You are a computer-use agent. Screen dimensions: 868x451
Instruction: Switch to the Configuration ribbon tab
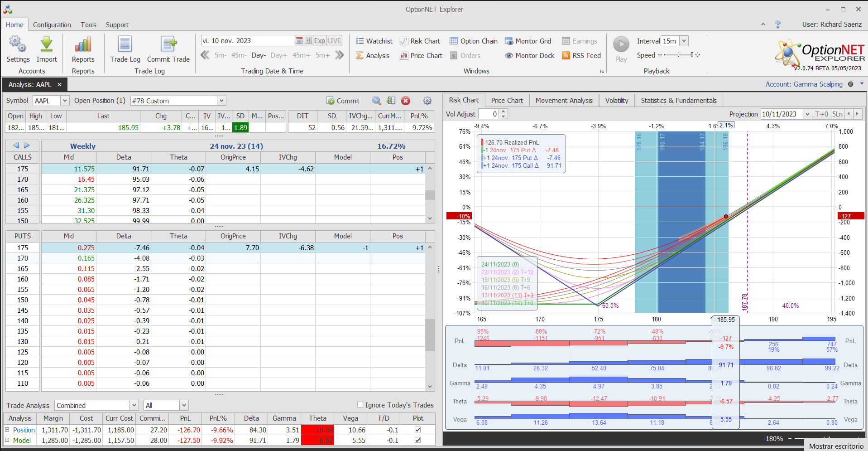[52, 25]
